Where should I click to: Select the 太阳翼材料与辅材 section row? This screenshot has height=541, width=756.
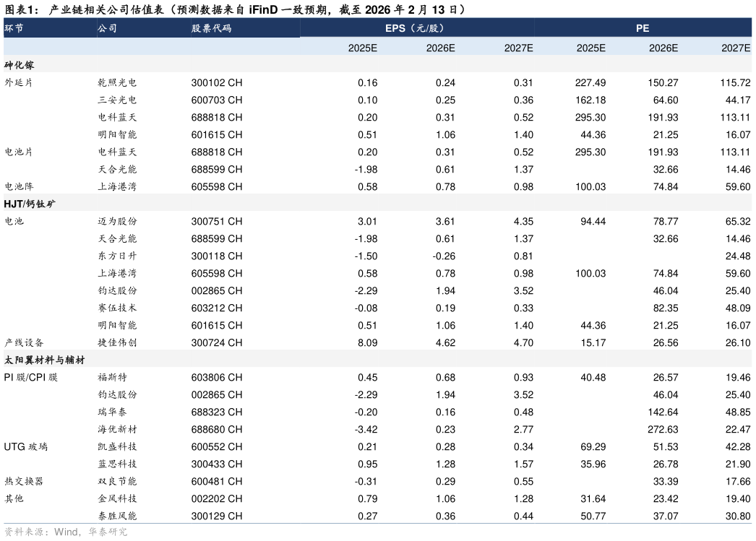click(x=44, y=359)
